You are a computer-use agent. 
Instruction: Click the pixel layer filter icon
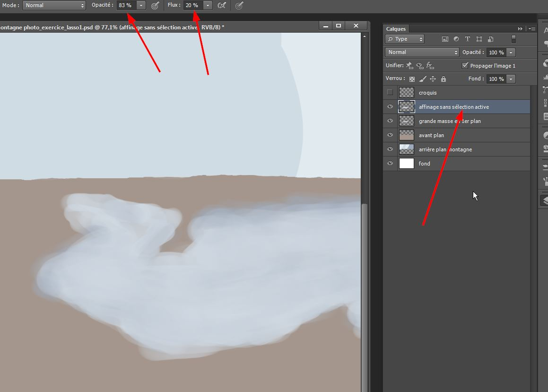444,39
